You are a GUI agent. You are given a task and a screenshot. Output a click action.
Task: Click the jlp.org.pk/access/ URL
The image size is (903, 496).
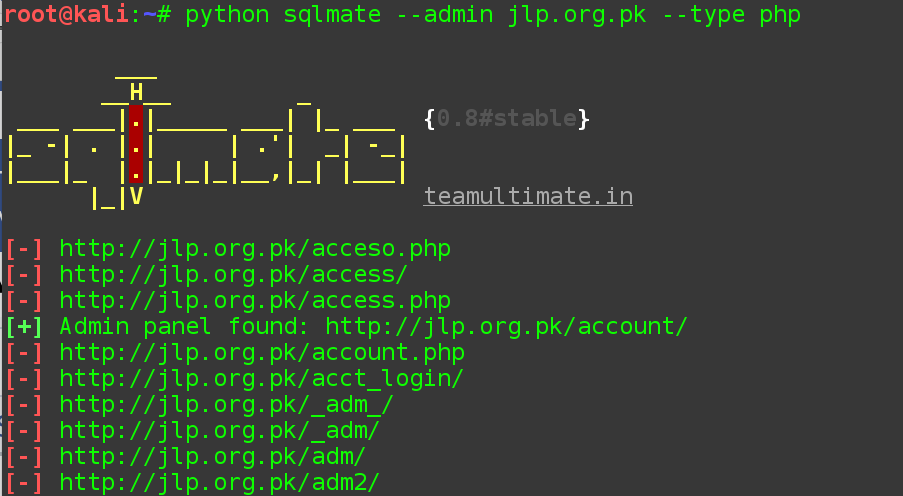[x=234, y=275]
